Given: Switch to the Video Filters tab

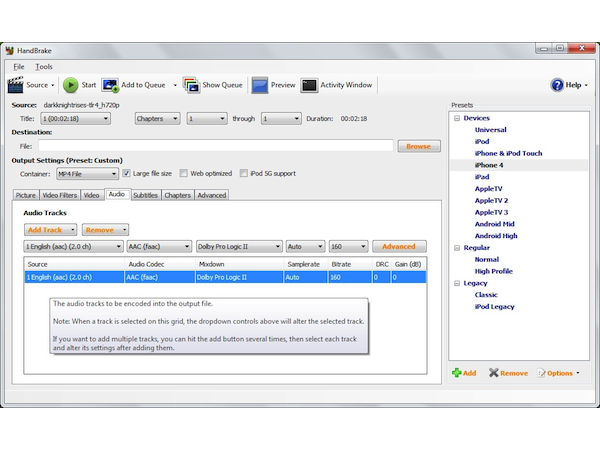Looking at the screenshot, I should click(60, 195).
